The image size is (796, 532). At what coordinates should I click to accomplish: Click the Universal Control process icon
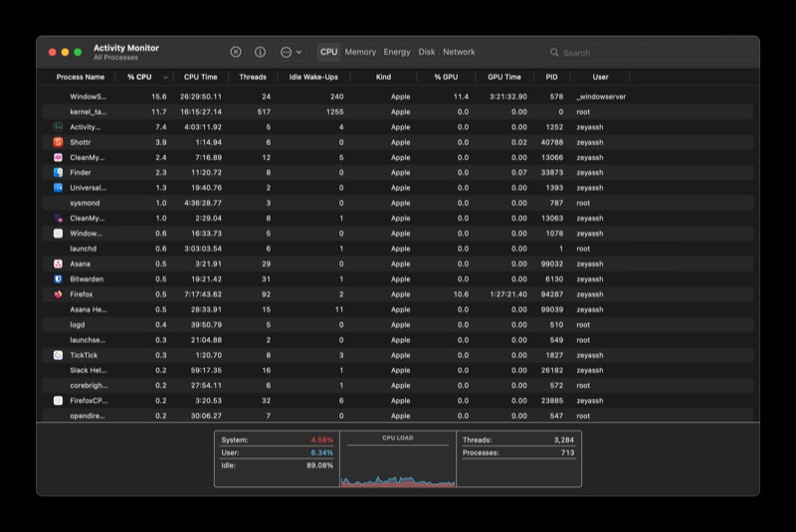point(59,188)
